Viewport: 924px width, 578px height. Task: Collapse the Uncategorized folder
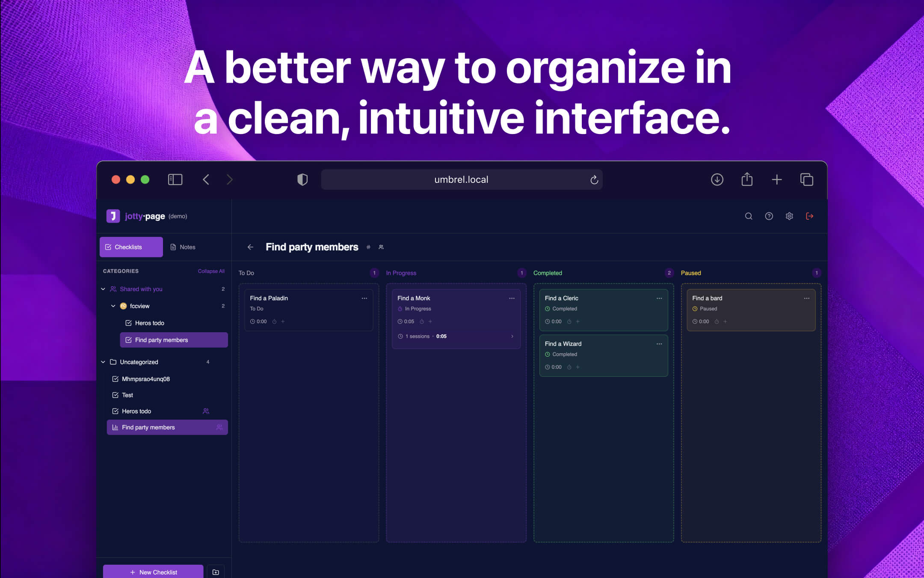coord(103,362)
